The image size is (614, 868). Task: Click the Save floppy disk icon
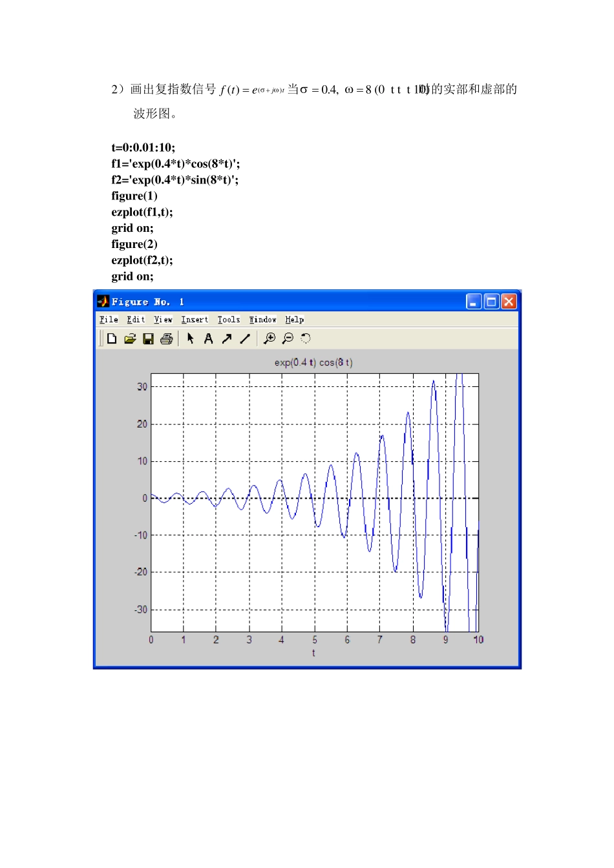coord(148,338)
